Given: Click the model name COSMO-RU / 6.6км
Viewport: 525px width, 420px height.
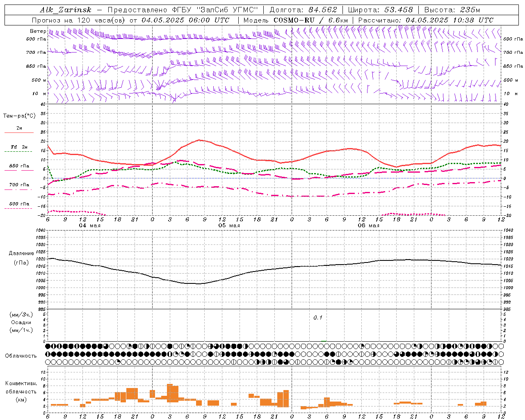Looking at the screenshot, I should 310,20.
